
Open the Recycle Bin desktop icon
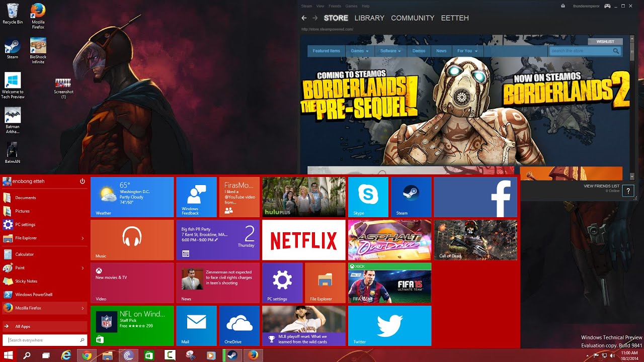pyautogui.click(x=13, y=14)
